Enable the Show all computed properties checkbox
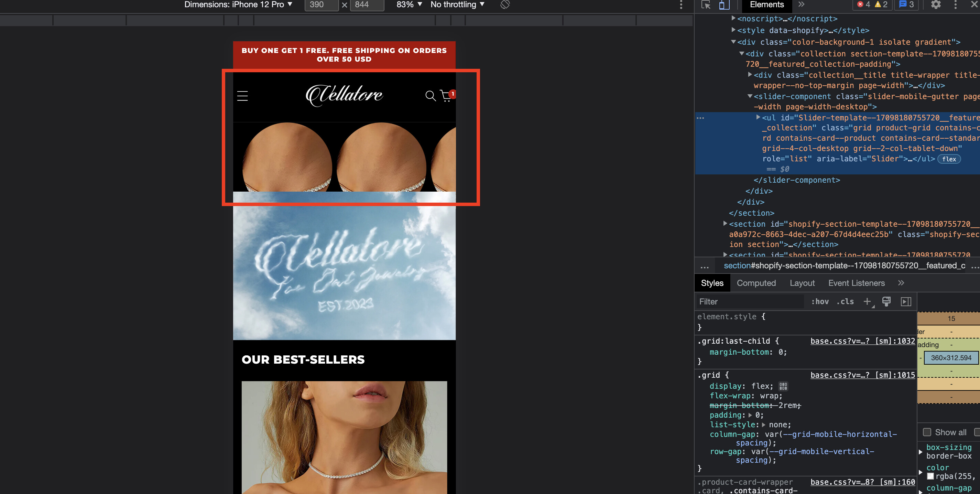Screen dimensions: 980x494 [927, 432]
